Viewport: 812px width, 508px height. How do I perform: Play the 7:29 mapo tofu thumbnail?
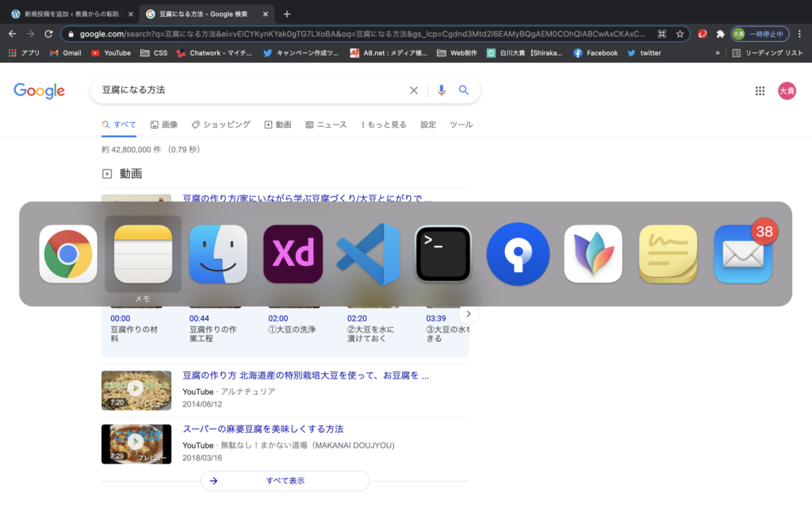(136, 444)
